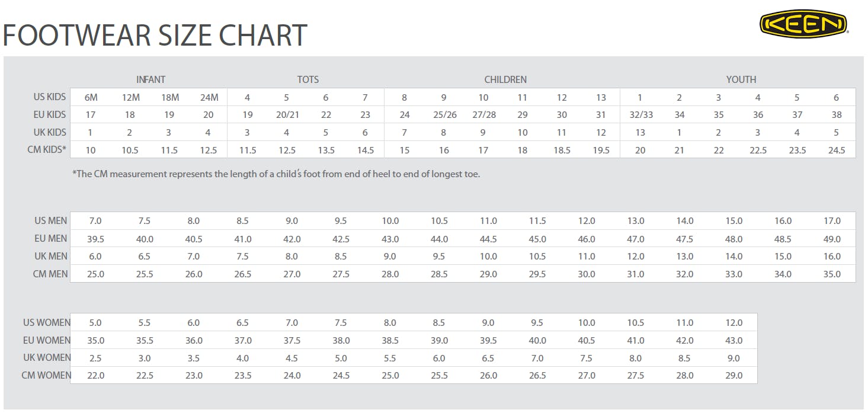Click the KEEN logo

coord(804,24)
